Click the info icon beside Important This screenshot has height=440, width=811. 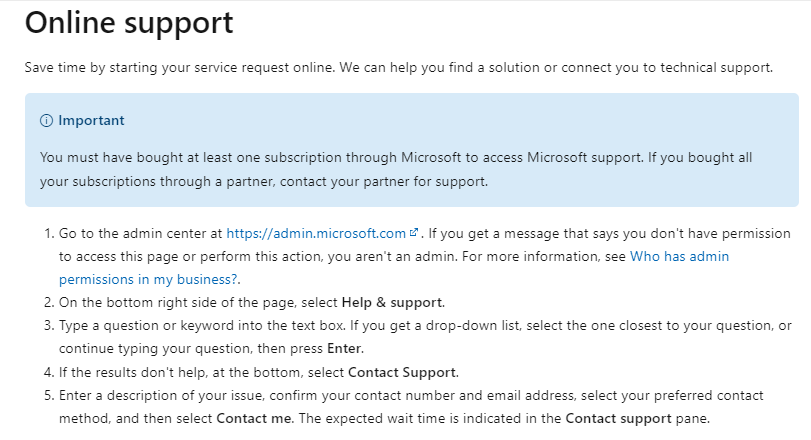coord(46,121)
